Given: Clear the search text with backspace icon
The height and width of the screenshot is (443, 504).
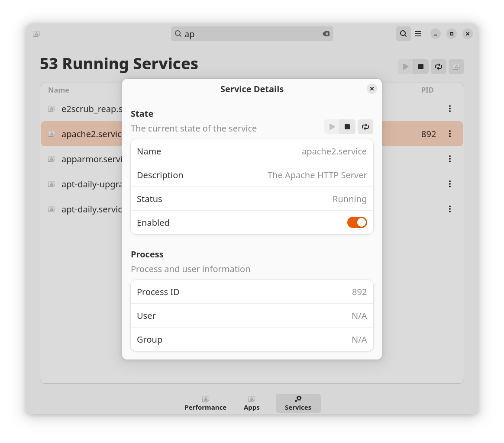Looking at the screenshot, I should click(x=326, y=34).
